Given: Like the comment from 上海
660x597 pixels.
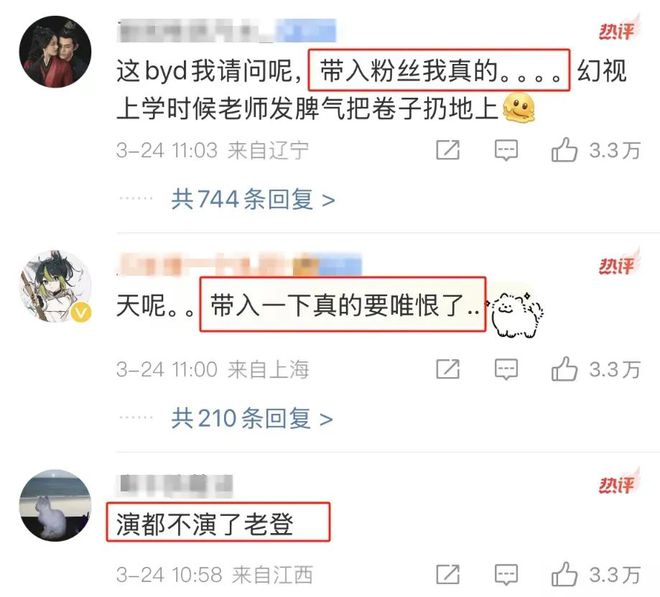Looking at the screenshot, I should [x=564, y=369].
